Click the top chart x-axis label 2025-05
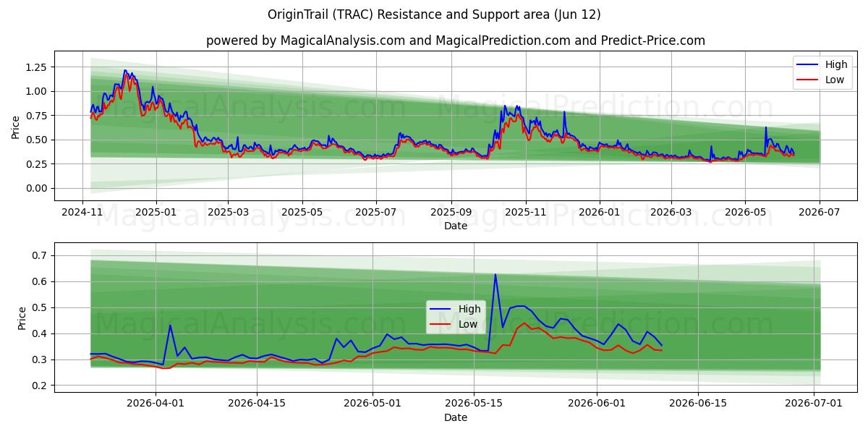Image resolution: width=868 pixels, height=434 pixels. [302, 213]
